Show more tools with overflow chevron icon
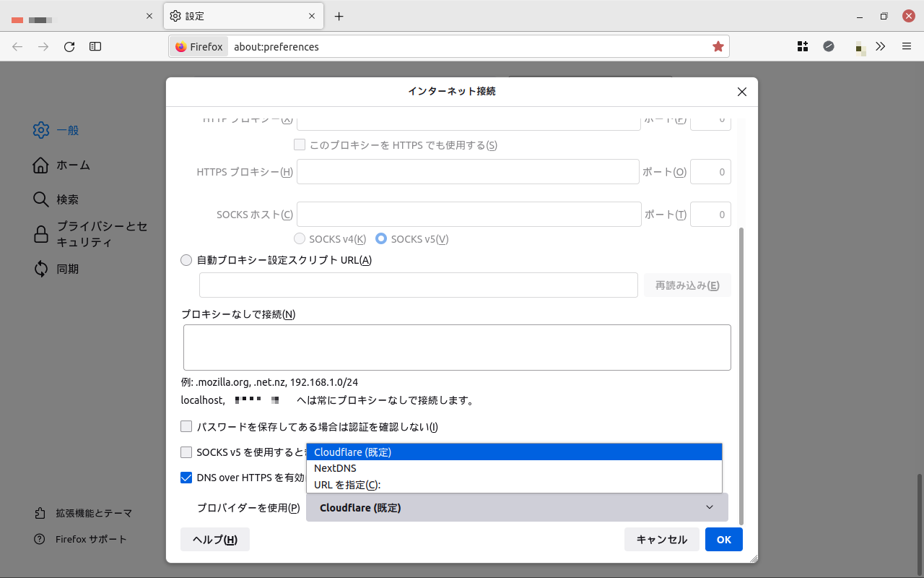Viewport: 924px width, 578px height. pos(881,46)
